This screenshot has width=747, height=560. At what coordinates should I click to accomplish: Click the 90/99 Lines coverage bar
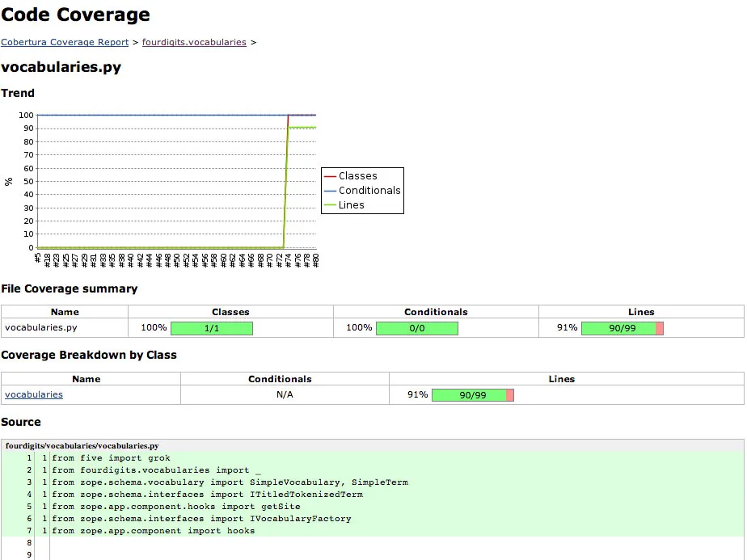622,328
